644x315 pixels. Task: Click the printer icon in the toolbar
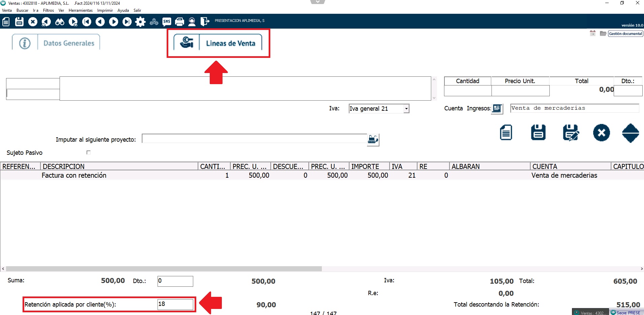[180, 22]
